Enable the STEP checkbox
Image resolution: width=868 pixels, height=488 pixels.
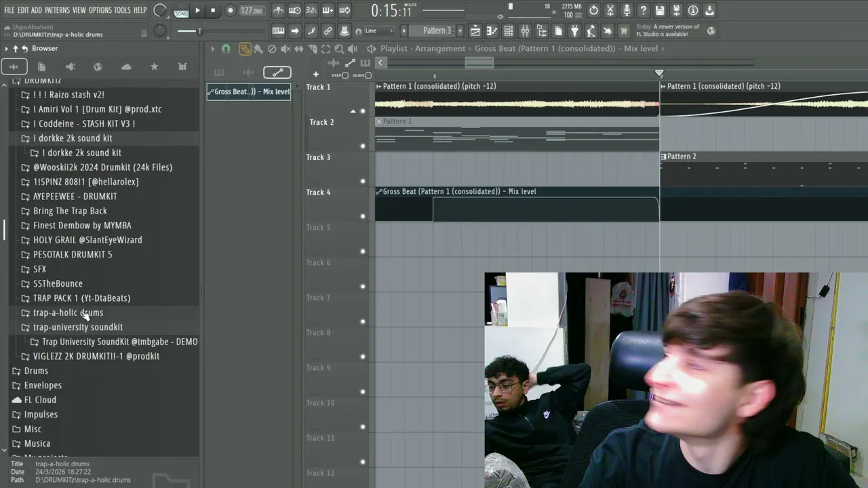click(x=345, y=75)
